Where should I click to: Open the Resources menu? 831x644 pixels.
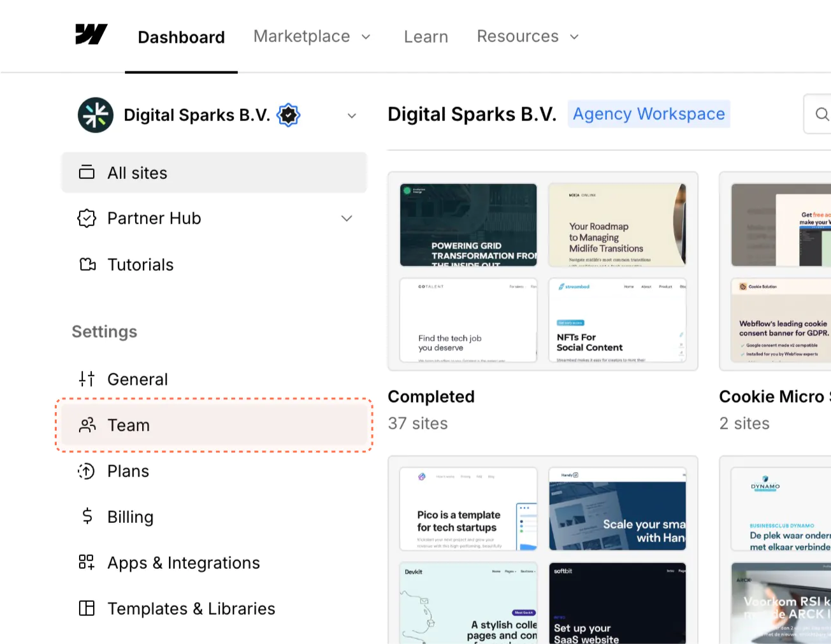pos(528,36)
